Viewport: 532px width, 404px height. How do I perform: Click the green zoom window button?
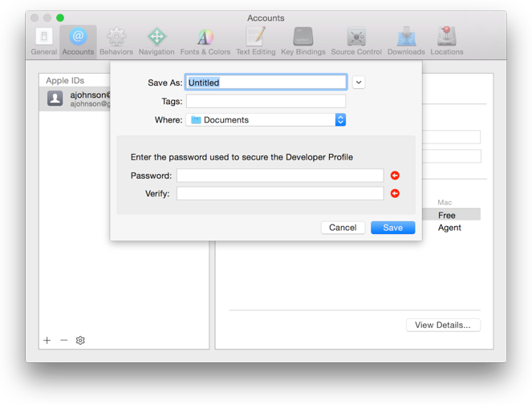point(60,18)
